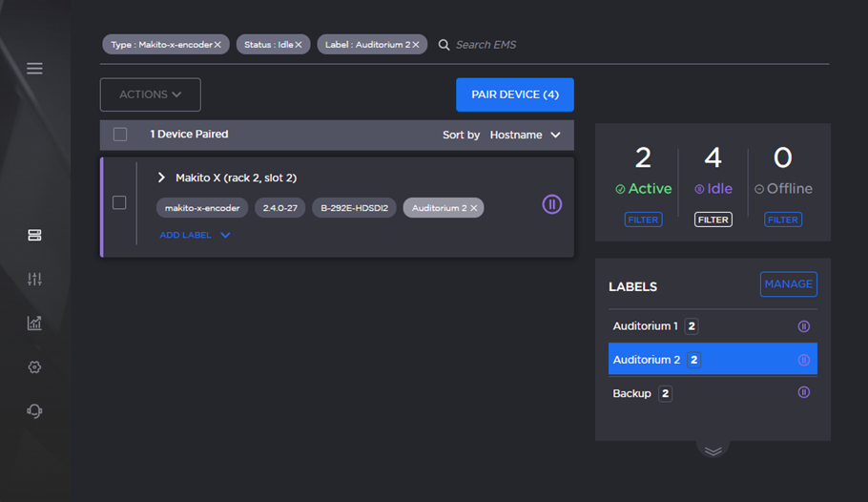The image size is (868, 502).
Task: Select all devices checkbox in header
Action: click(120, 135)
